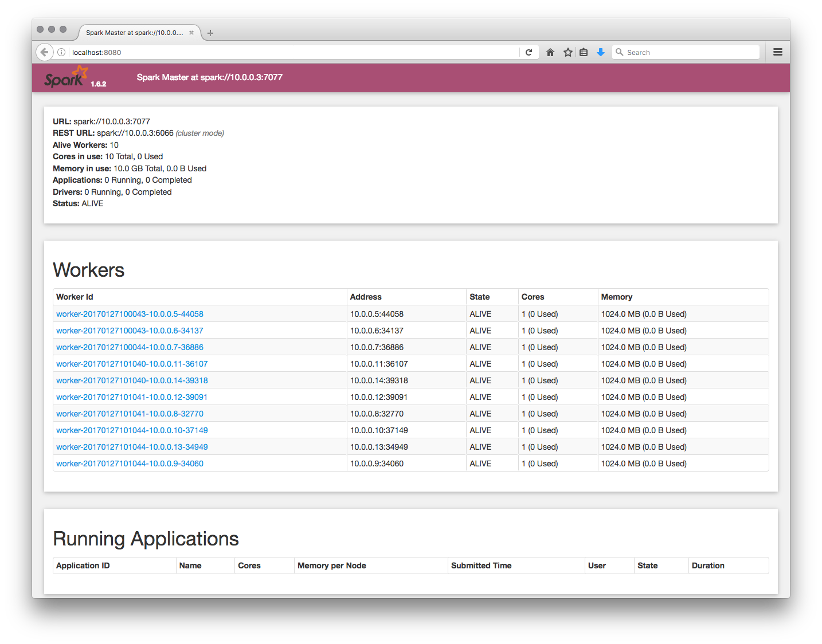Open a new tab with the plus button

210,33
